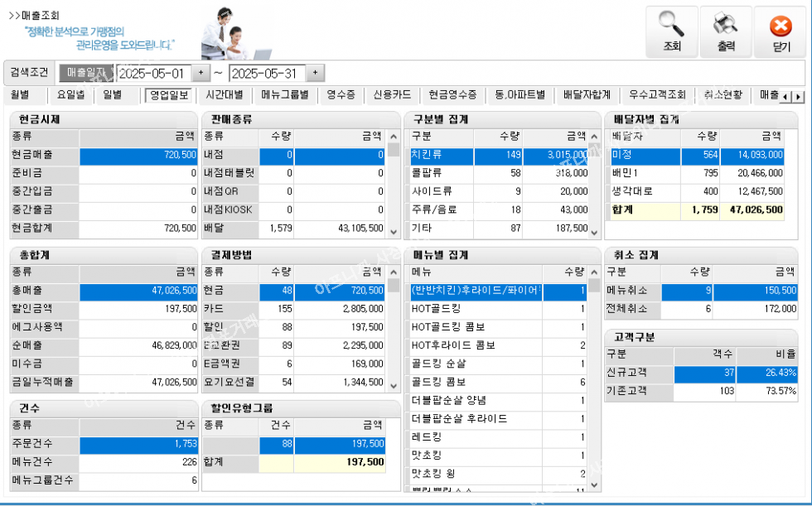Click the 매출일자 search condition selector
812x506 pixels.
[86, 73]
